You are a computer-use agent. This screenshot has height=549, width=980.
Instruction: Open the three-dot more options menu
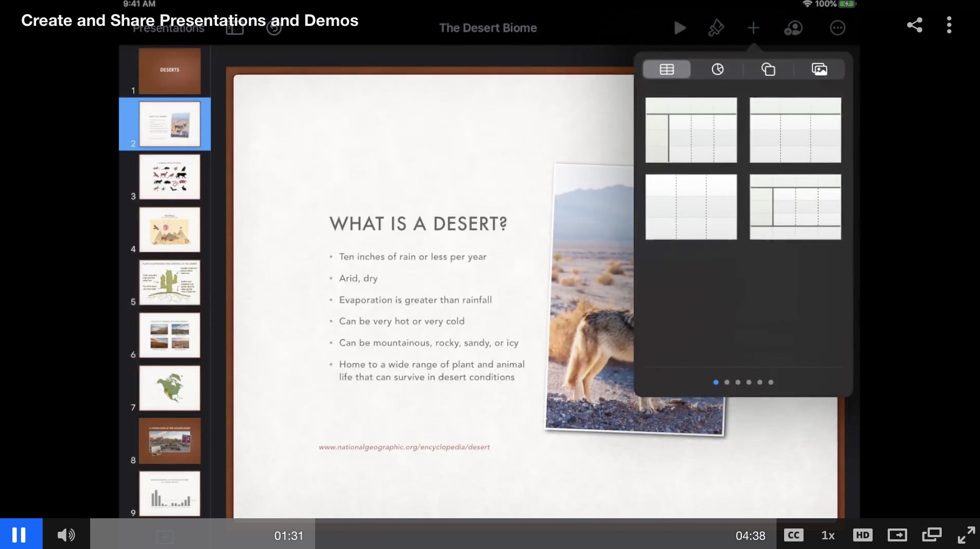949,25
